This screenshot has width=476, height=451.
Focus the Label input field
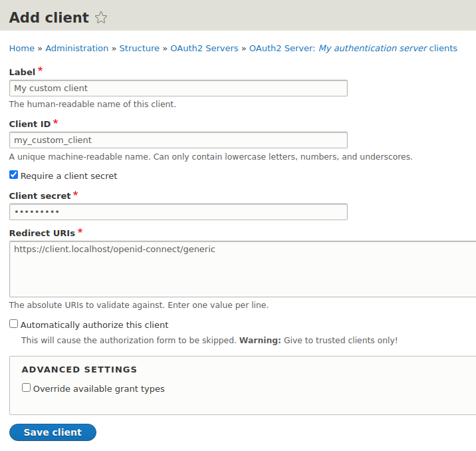click(x=178, y=88)
